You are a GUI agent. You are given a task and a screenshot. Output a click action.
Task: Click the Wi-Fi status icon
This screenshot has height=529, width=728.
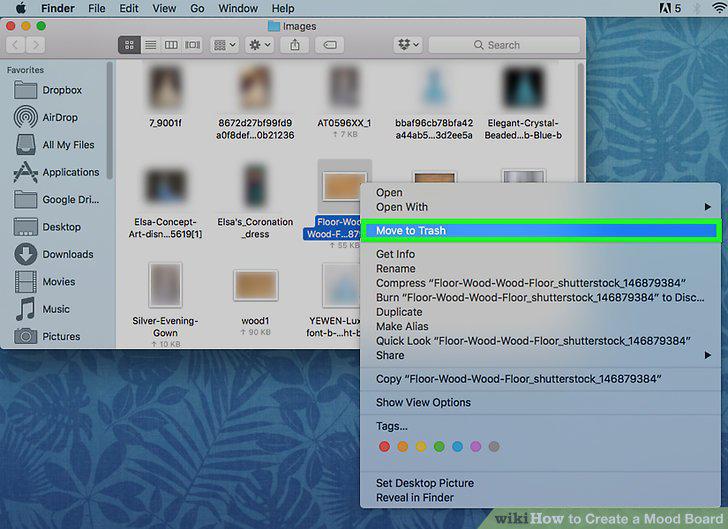(719, 8)
